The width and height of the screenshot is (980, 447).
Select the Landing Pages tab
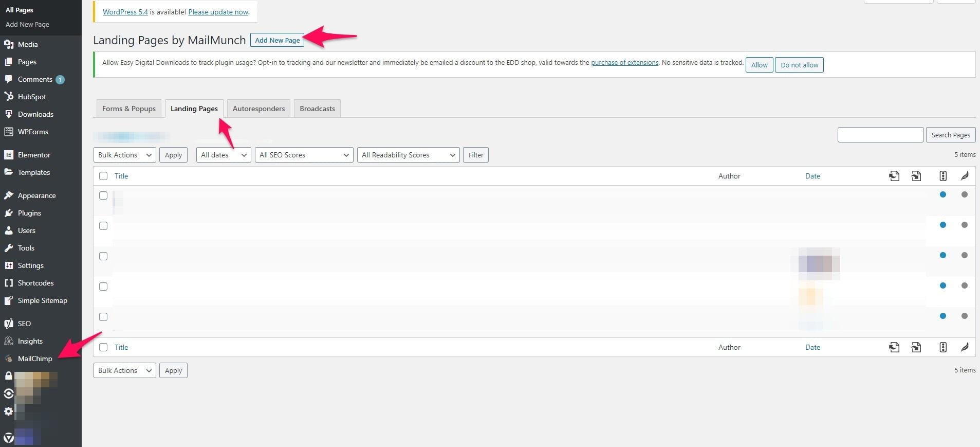pos(194,109)
